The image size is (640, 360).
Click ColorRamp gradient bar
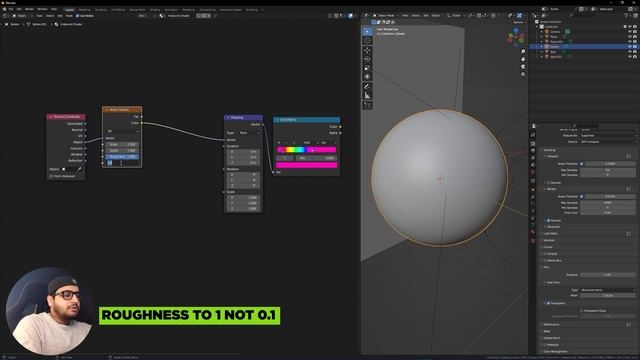(x=307, y=150)
